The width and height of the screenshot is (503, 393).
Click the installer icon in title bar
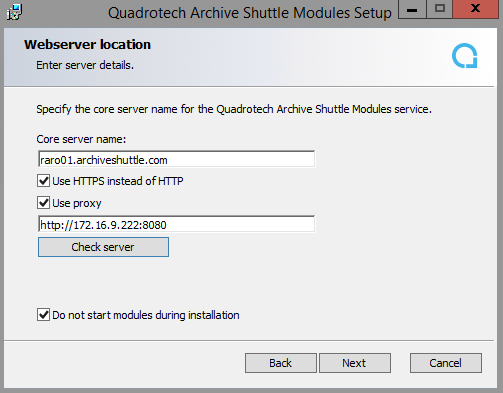point(14,12)
